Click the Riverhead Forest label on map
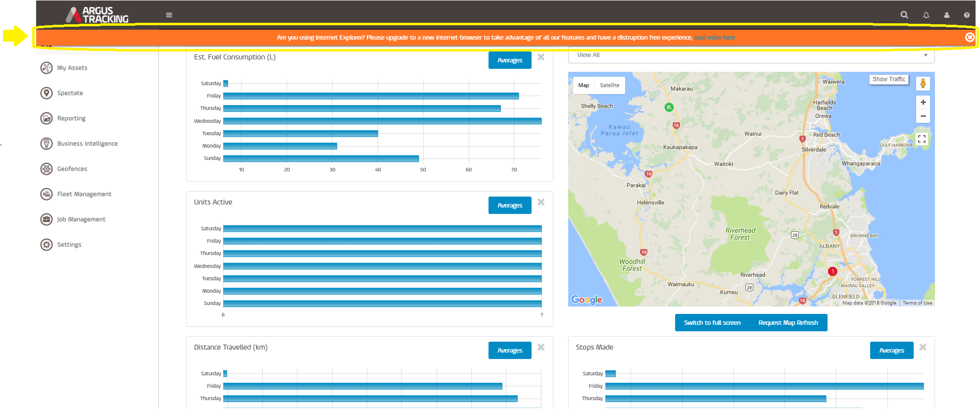This screenshot has width=980, height=411. pyautogui.click(x=740, y=234)
